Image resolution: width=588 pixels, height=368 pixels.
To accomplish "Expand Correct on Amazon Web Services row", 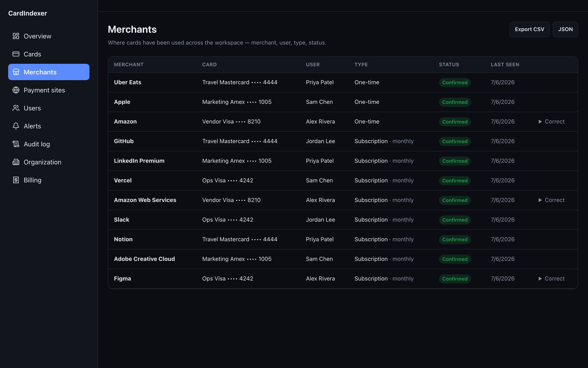I will (551, 200).
